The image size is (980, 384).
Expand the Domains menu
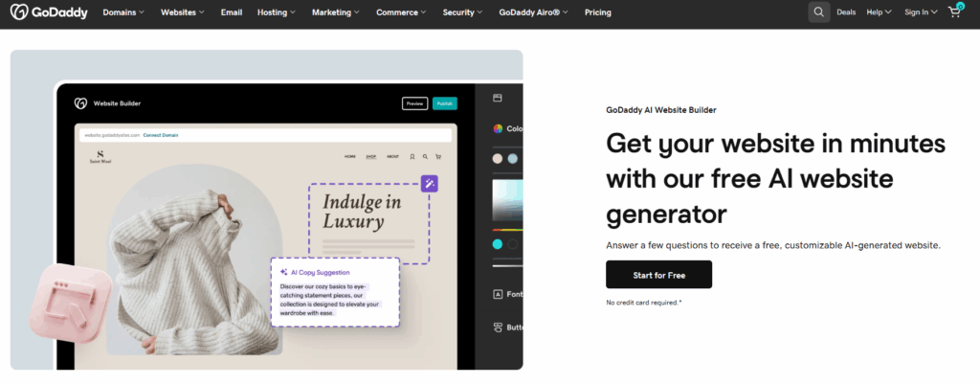[x=123, y=11]
